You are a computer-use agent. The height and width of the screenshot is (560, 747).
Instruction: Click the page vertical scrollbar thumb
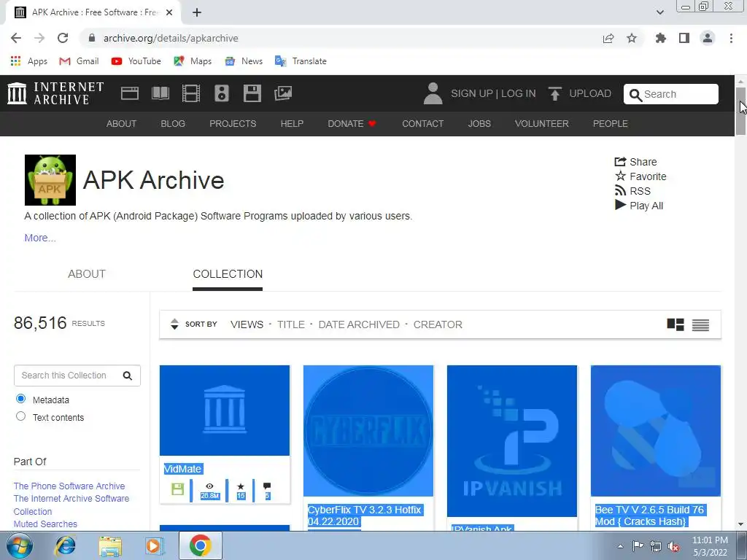point(740,111)
